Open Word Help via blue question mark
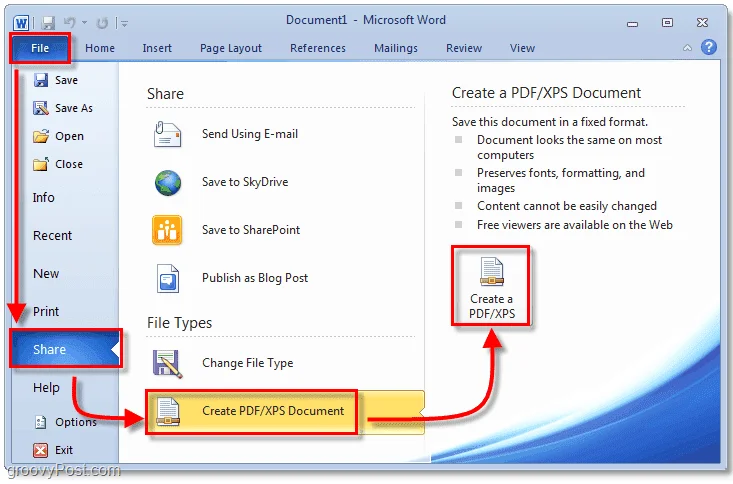Screen dimensions: 733x484 point(709,47)
